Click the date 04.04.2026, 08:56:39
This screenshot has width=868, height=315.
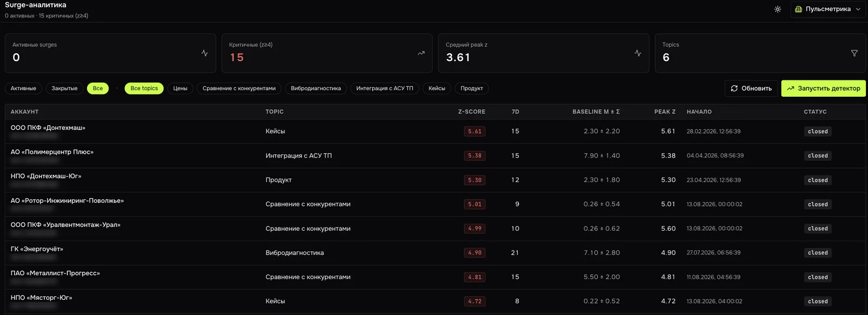[715, 156]
